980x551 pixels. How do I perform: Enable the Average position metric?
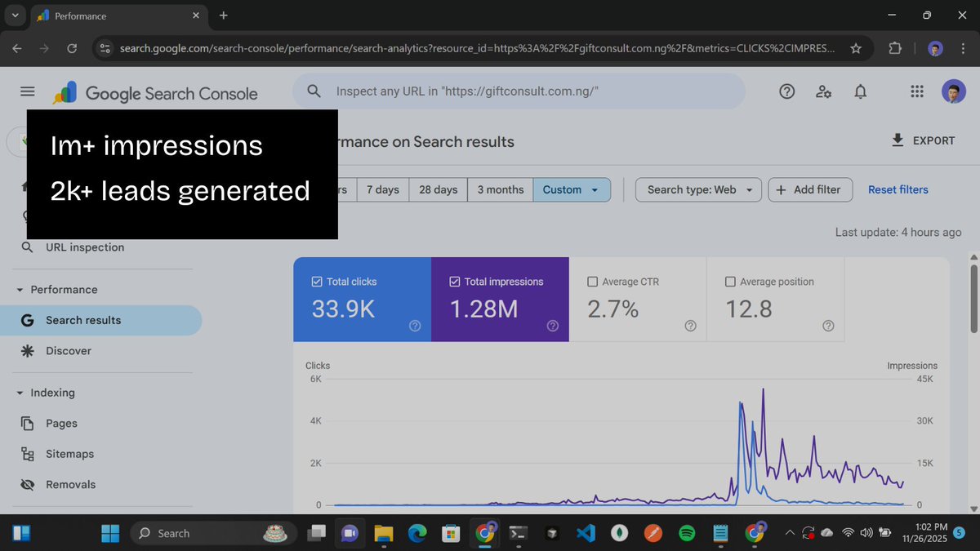[729, 281]
